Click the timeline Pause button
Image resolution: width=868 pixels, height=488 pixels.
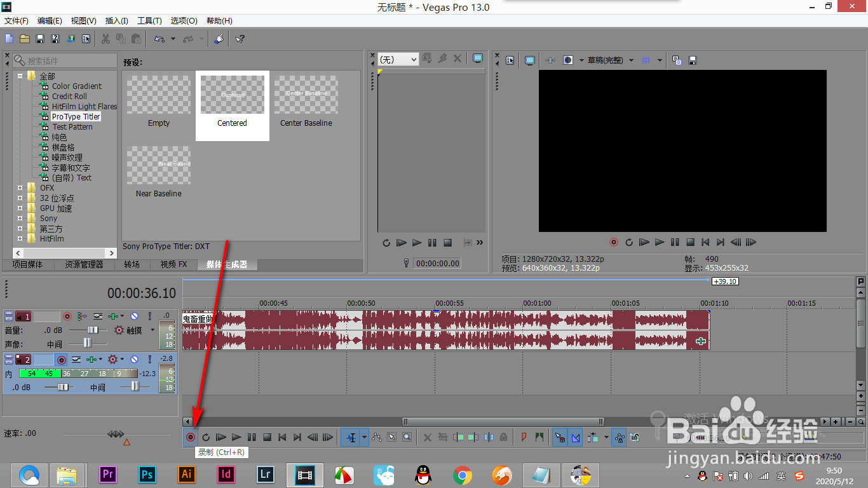[x=252, y=437]
